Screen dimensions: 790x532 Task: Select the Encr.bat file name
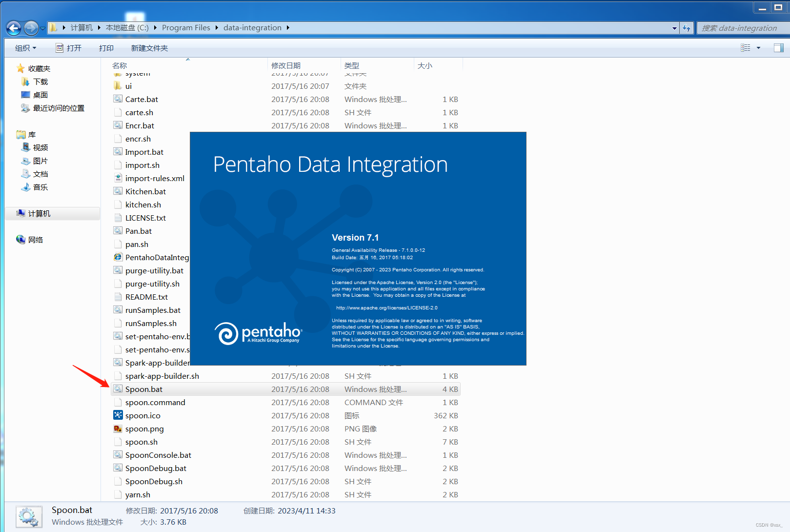click(140, 125)
